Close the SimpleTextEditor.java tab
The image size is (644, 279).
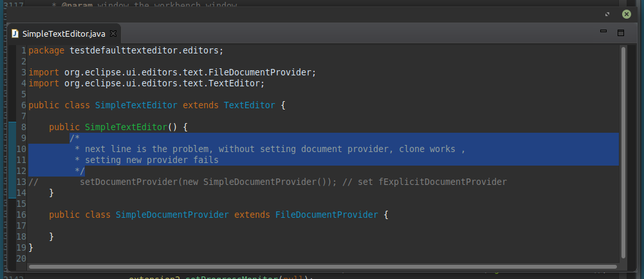(113, 34)
